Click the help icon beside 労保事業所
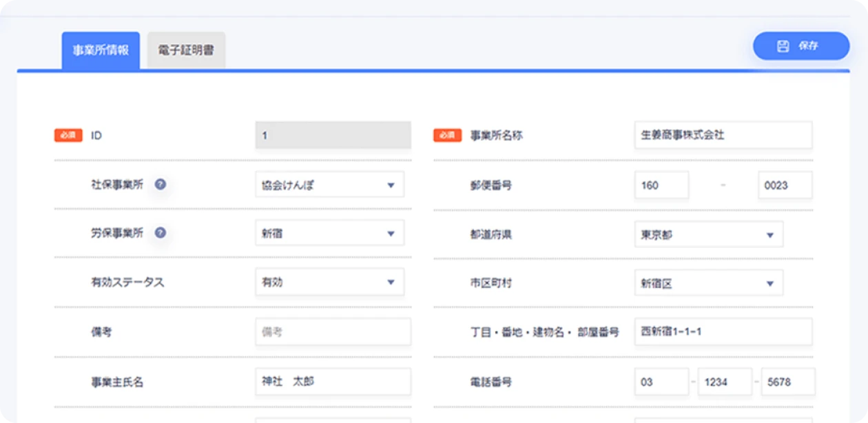 click(161, 233)
